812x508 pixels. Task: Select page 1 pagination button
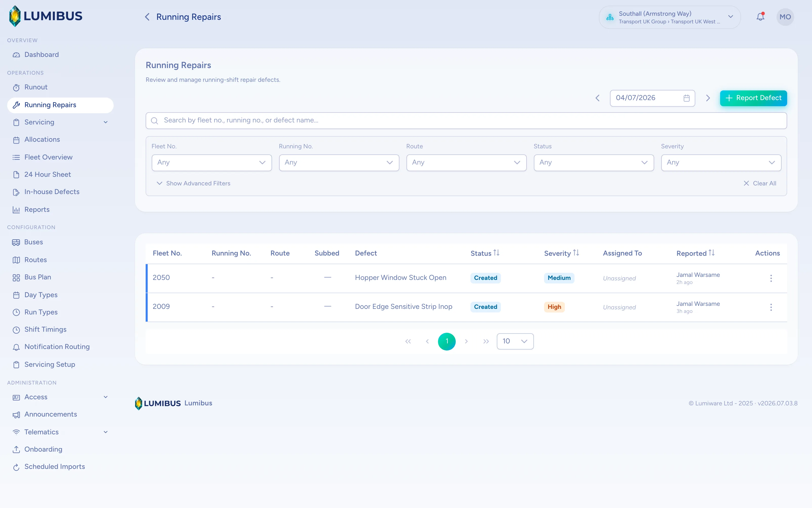pyautogui.click(x=447, y=341)
